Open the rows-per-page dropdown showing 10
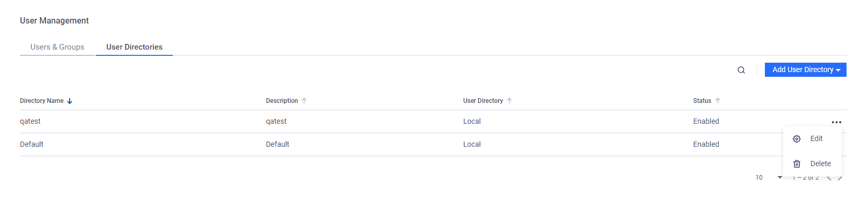The height and width of the screenshot is (210, 868). (x=769, y=178)
